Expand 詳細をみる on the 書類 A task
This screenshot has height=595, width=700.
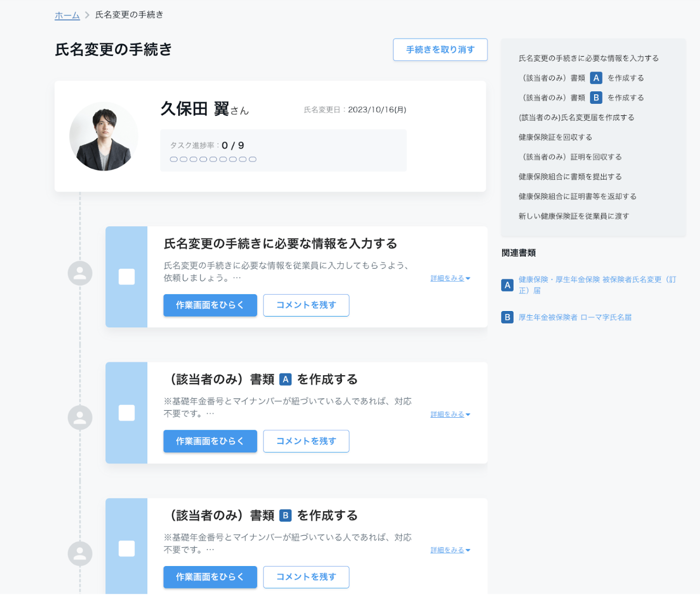click(451, 414)
